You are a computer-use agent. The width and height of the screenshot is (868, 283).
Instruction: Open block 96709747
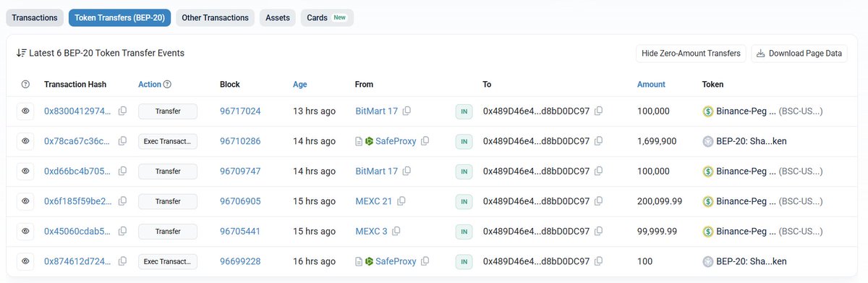click(240, 172)
